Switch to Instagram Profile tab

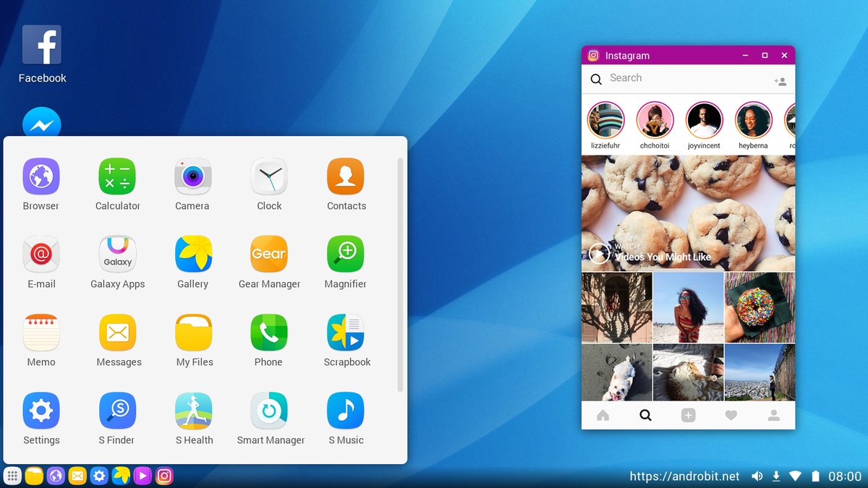click(773, 416)
